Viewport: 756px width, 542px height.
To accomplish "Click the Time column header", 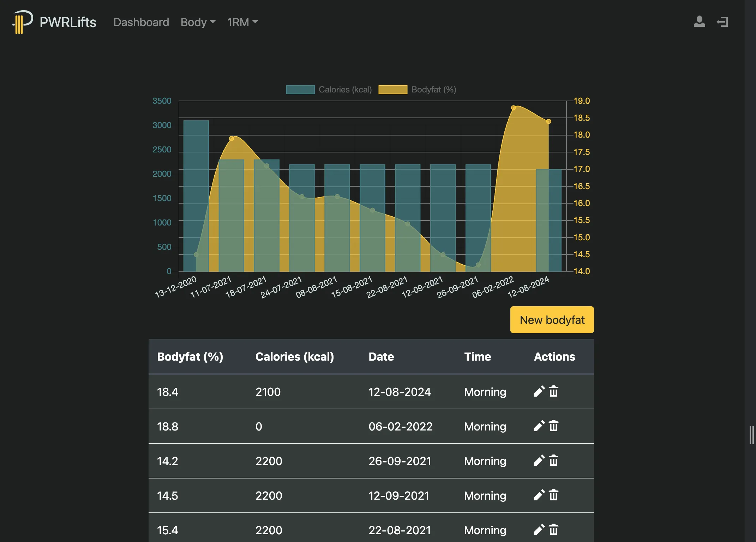I will point(478,356).
